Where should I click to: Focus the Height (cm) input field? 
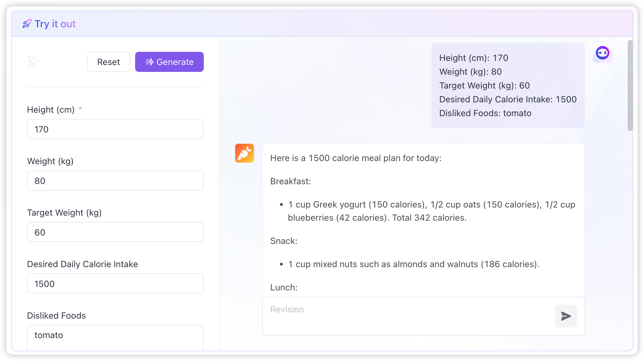[x=115, y=129]
